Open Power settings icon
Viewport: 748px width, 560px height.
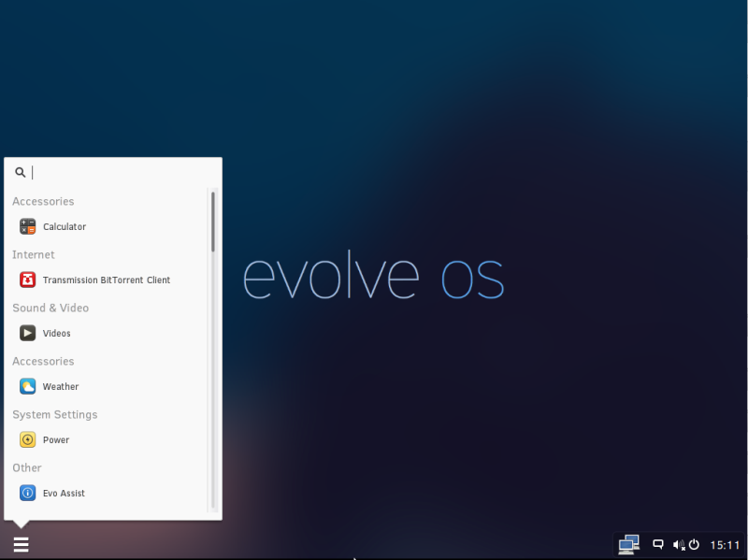28,439
